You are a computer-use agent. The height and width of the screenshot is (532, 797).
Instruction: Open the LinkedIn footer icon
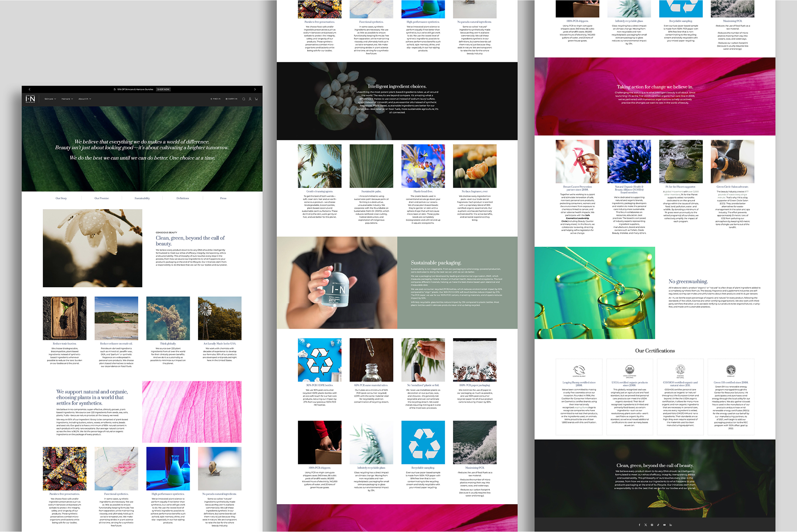click(x=670, y=525)
